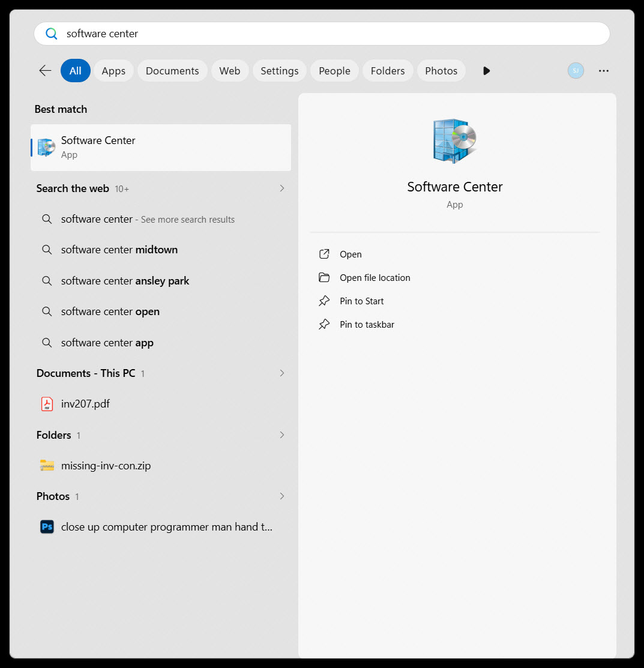Switch to the Apps filter tab
Viewport: 644px width, 668px height.
113,71
